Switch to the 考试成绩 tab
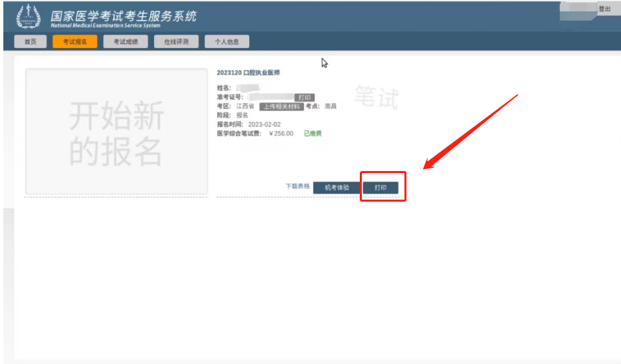 [125, 42]
